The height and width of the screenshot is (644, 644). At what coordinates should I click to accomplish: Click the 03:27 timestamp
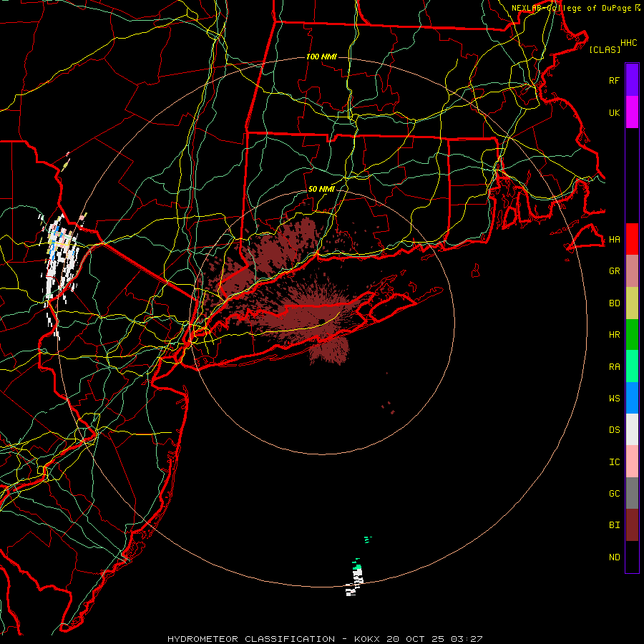point(466,639)
